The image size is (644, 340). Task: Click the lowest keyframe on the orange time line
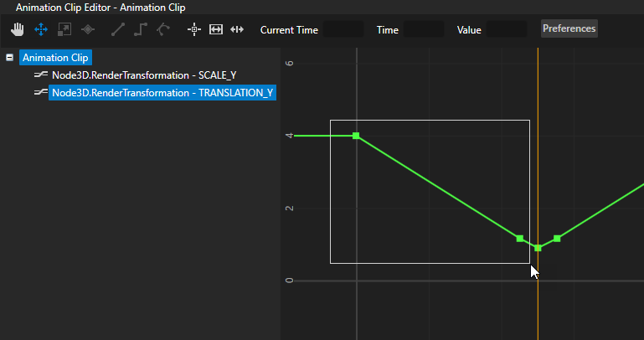pyautogui.click(x=538, y=248)
